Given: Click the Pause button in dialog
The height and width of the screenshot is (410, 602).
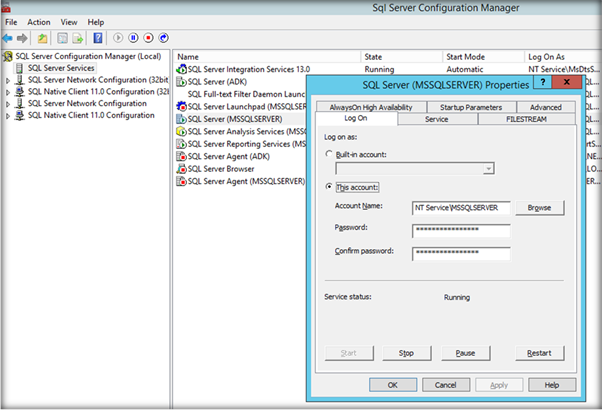Looking at the screenshot, I should click(x=465, y=353).
